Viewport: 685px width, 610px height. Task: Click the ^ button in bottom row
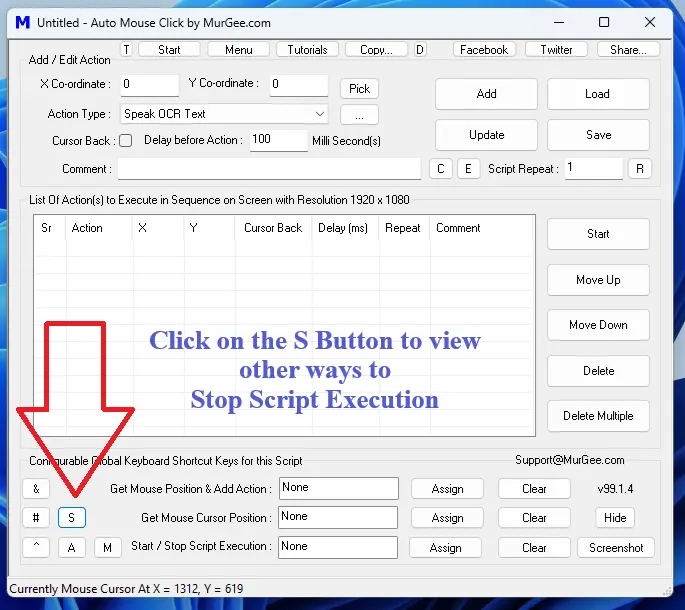pyautogui.click(x=36, y=548)
